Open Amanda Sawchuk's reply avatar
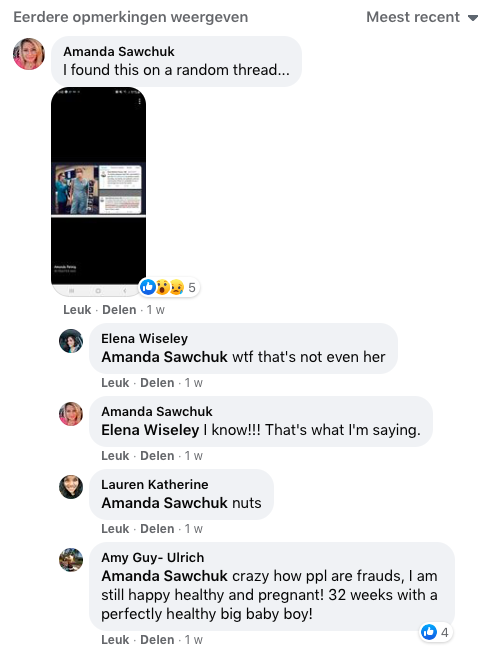Screen dimensions: 482x658 pyautogui.click(x=71, y=414)
